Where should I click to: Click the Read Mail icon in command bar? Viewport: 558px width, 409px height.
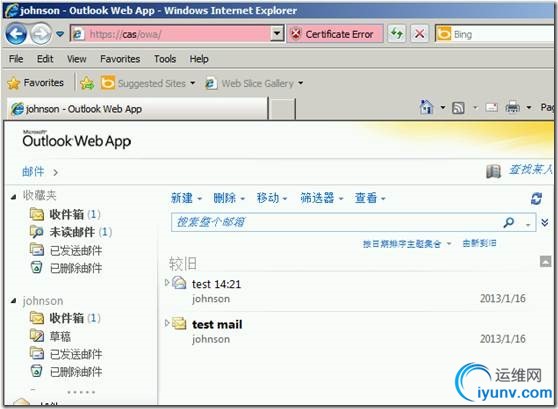coord(491,107)
